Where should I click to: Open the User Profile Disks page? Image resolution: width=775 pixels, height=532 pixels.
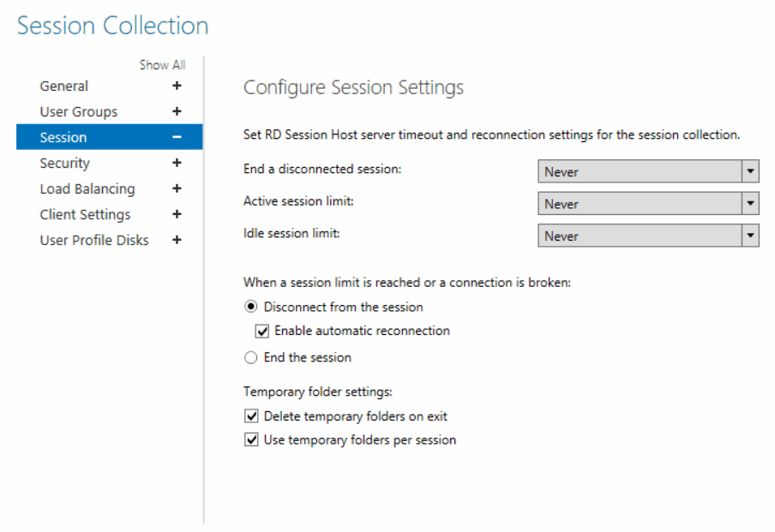pyautogui.click(x=94, y=240)
